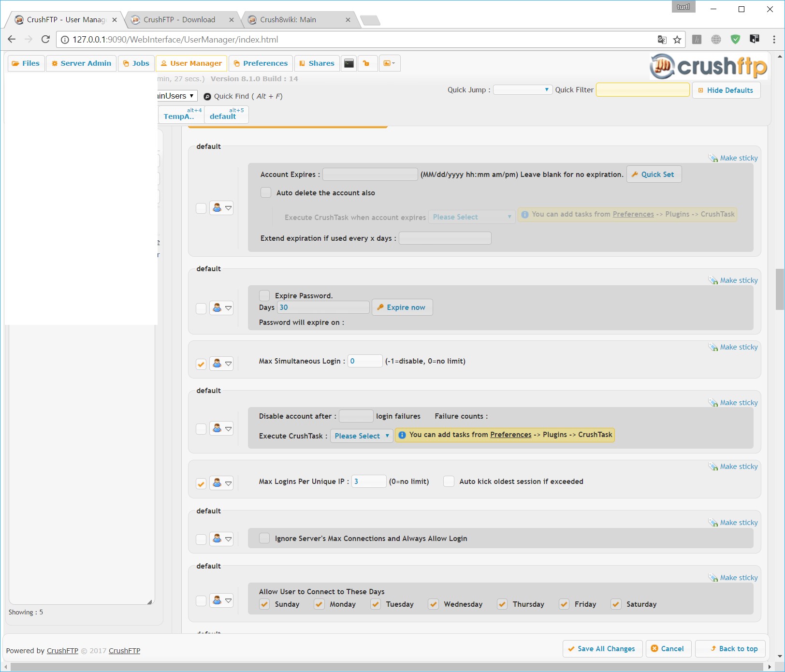
Task: Expand inherit arrow in Disable account after row
Action: [x=228, y=429]
